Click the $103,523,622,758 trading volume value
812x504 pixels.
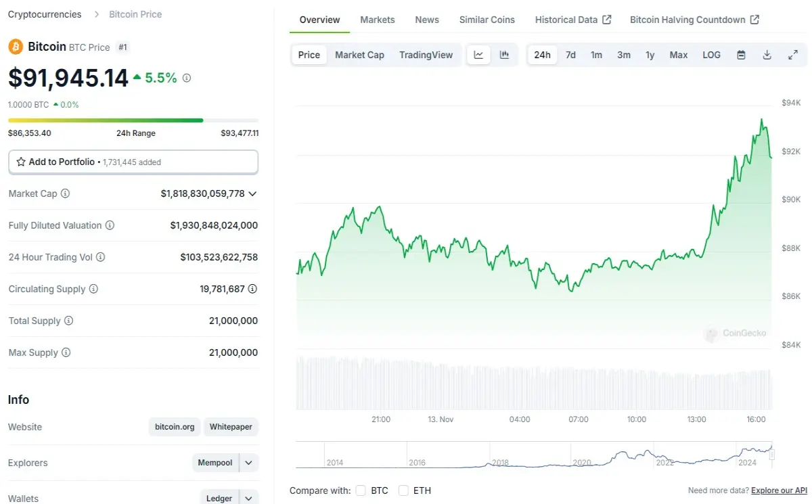point(219,257)
